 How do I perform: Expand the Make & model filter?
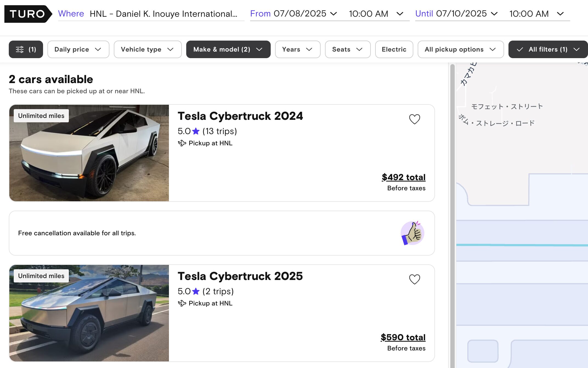point(228,49)
